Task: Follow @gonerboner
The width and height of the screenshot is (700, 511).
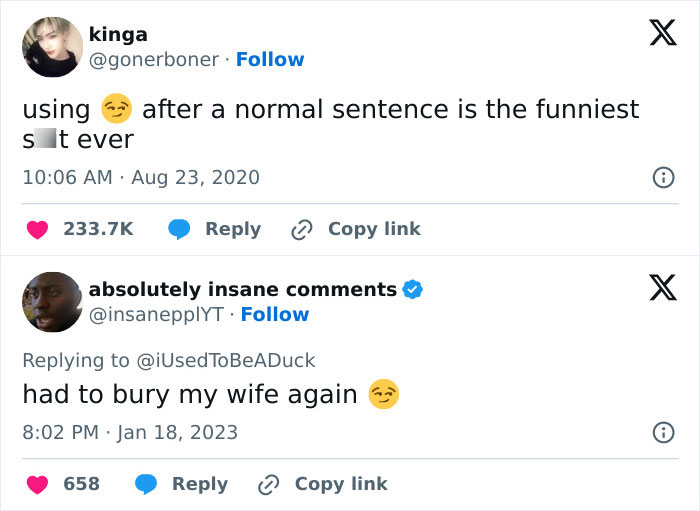Action: [x=270, y=59]
